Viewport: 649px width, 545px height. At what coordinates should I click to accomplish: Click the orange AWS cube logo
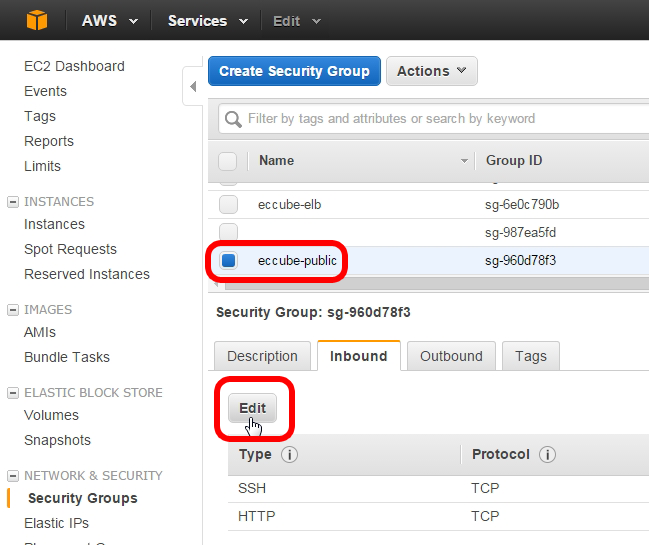pos(37,20)
